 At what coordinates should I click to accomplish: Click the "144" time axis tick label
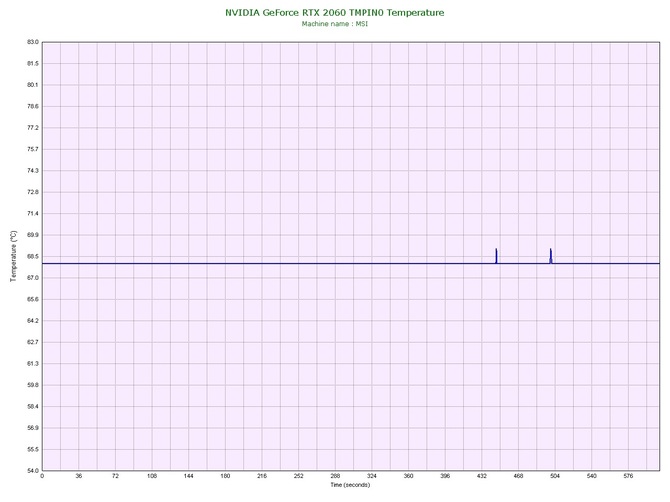(188, 476)
